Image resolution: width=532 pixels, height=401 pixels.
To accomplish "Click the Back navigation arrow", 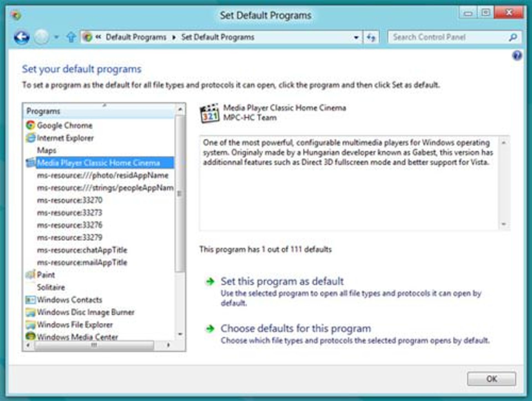I will coord(22,37).
